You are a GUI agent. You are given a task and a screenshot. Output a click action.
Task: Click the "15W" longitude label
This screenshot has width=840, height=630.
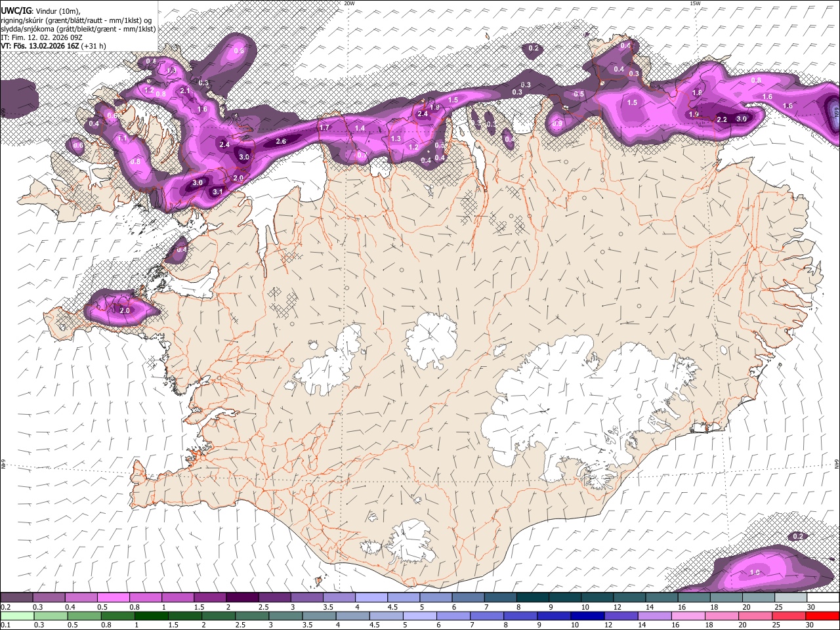click(x=694, y=3)
